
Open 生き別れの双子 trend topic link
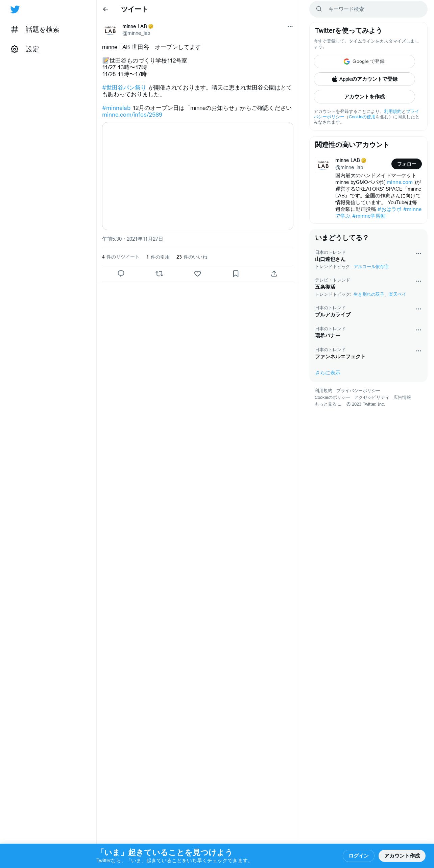coord(369,294)
